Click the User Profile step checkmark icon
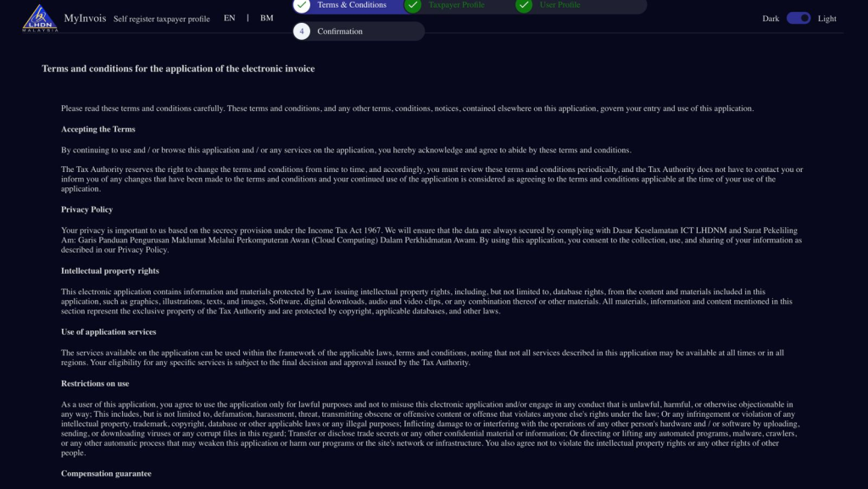Image resolution: width=868 pixels, height=489 pixels. point(524,5)
